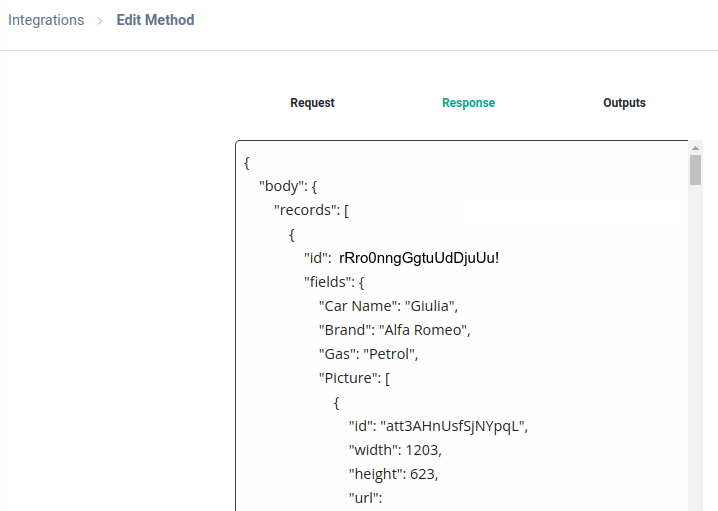Select the Edit Method breadcrumb

click(155, 20)
